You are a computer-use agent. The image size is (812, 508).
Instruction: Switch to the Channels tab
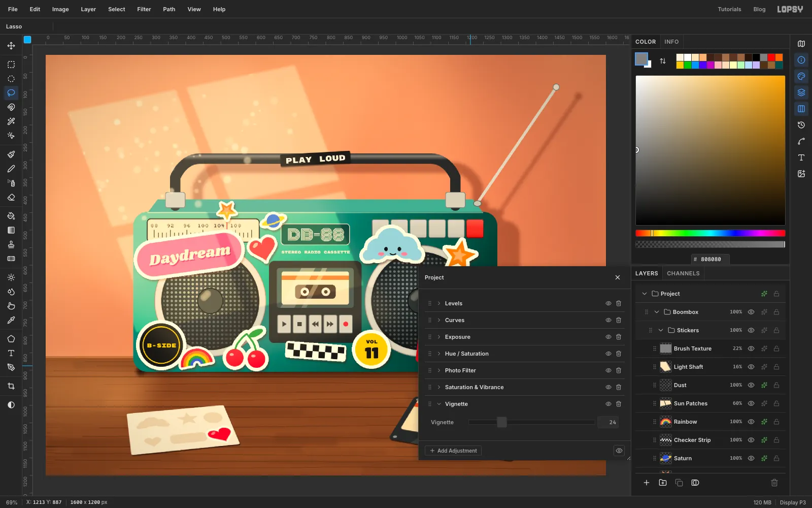[683, 273]
